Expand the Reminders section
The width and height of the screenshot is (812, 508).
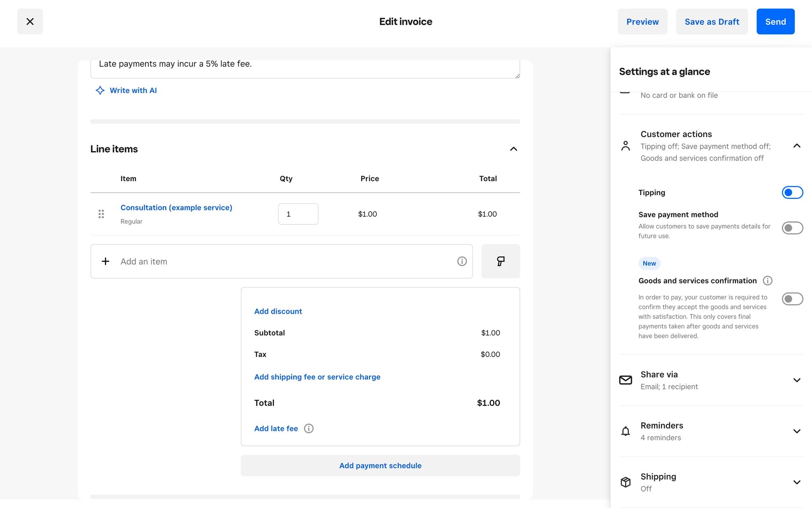point(797,431)
